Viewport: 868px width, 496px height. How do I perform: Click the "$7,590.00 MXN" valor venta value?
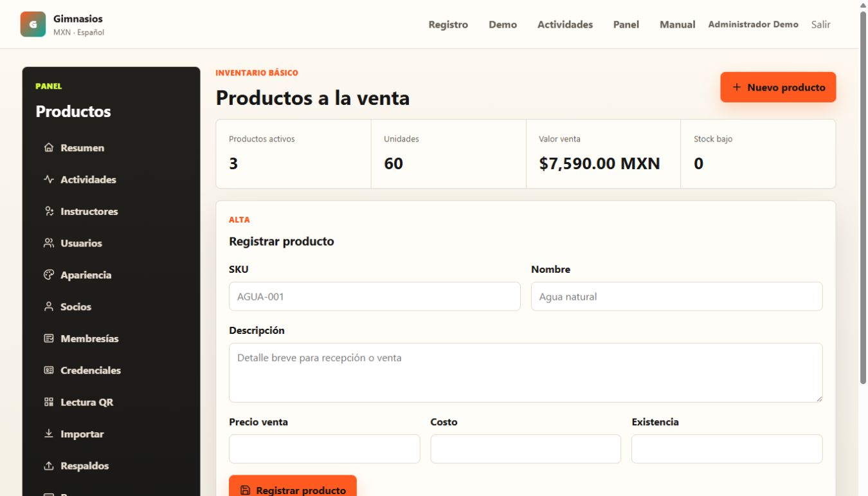pos(600,163)
